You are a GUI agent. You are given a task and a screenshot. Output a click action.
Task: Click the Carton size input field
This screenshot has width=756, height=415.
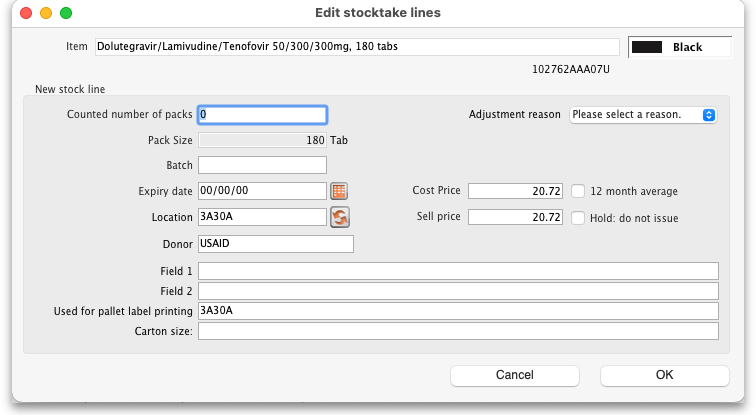pos(458,331)
